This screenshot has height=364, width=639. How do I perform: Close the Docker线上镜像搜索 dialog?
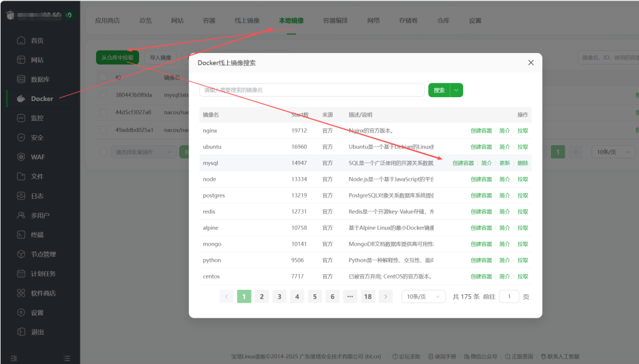click(x=531, y=62)
